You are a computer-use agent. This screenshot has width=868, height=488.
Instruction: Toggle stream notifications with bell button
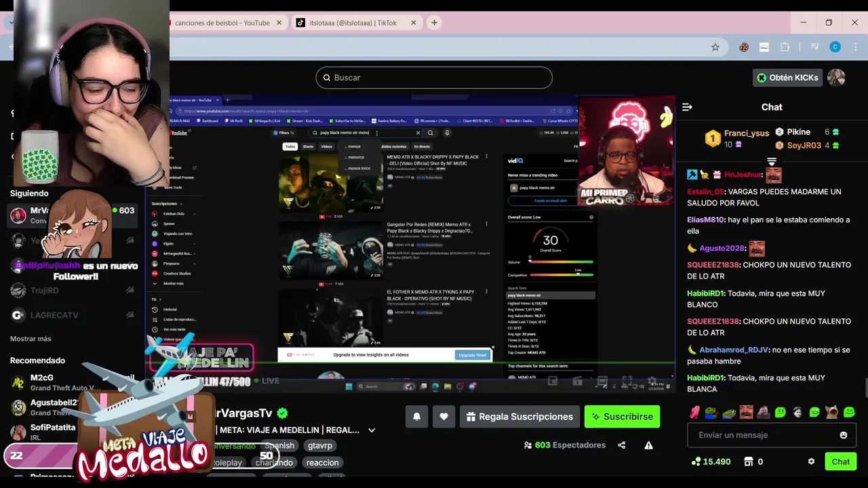[x=416, y=417]
